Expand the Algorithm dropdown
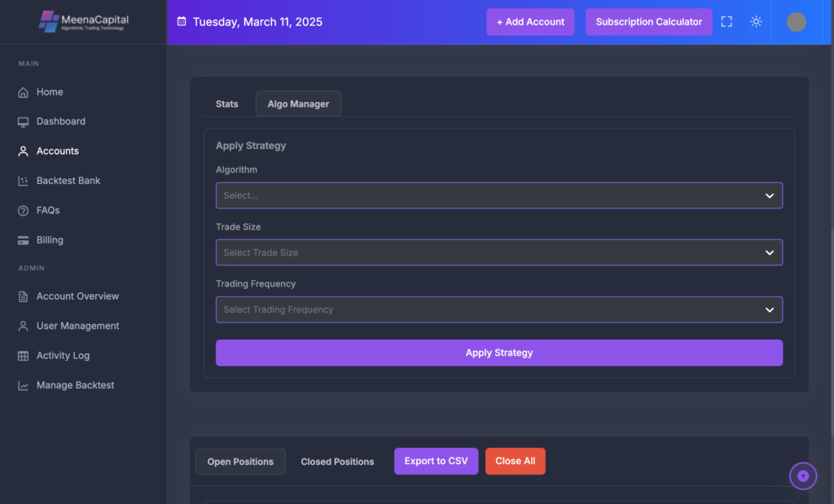Screen dimensions: 834x504 pos(498,195)
